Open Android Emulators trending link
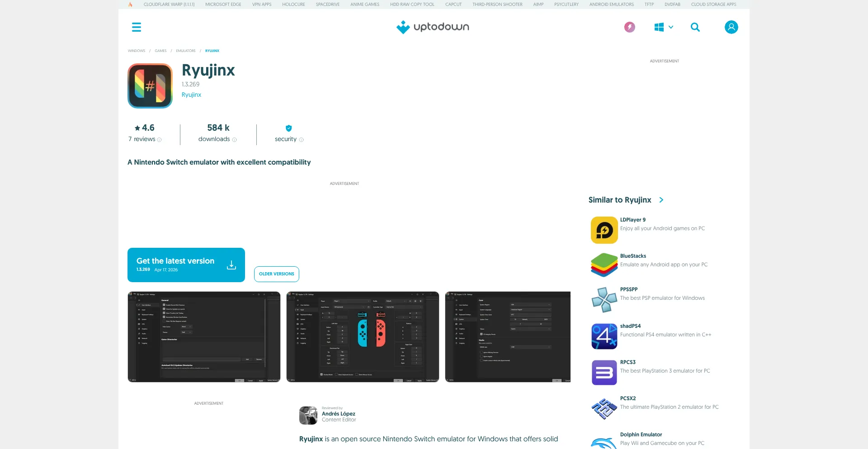 [x=612, y=5]
